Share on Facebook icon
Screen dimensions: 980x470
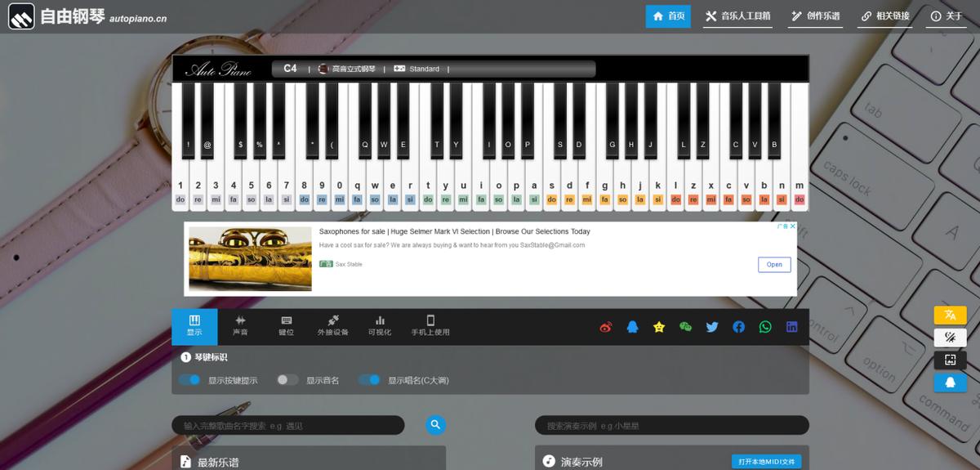(x=738, y=327)
